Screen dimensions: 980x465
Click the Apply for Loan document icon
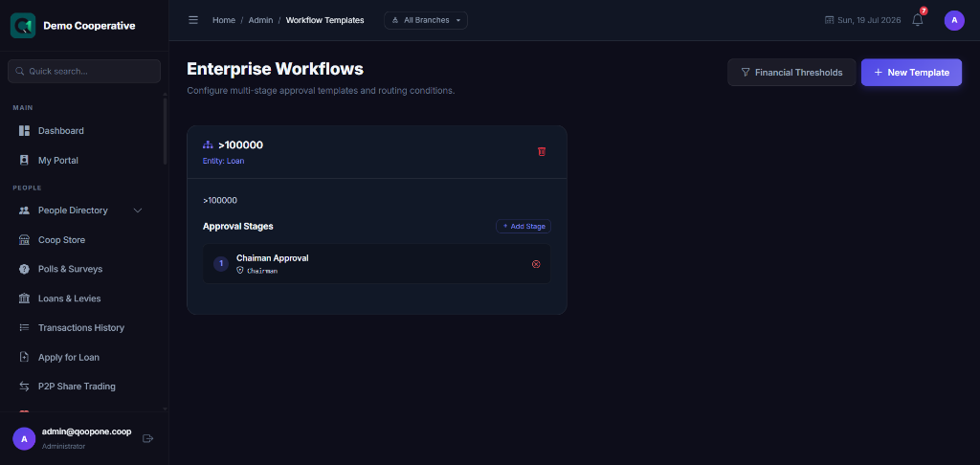click(24, 357)
